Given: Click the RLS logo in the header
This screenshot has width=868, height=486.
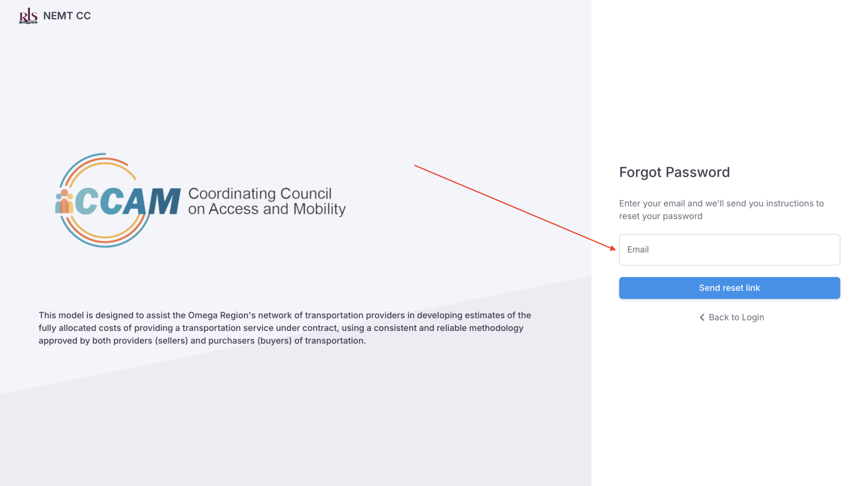Looking at the screenshot, I should coord(28,16).
